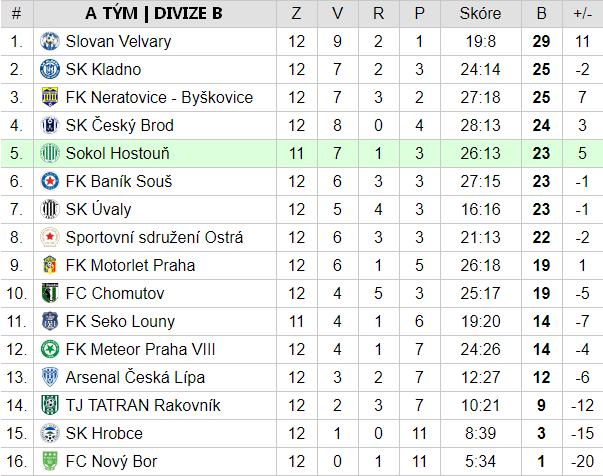603x476 pixels.
Task: Select the FK Seko Louny team name
Action: [x=120, y=321]
